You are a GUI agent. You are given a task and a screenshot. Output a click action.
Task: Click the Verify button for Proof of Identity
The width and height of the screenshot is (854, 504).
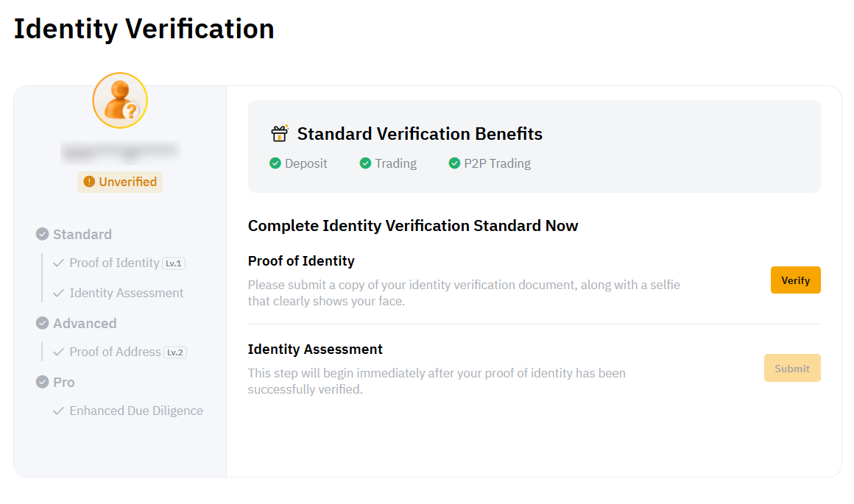(795, 280)
